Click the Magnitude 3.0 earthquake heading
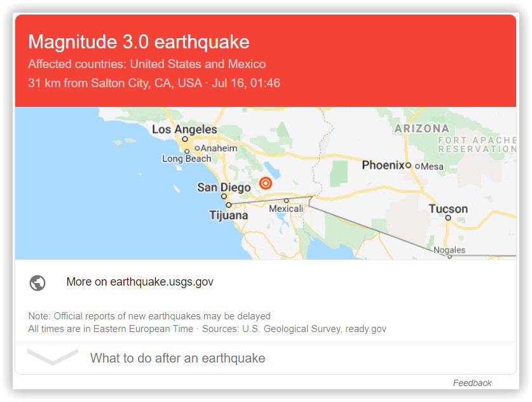The width and height of the screenshot is (532, 402). click(x=139, y=42)
